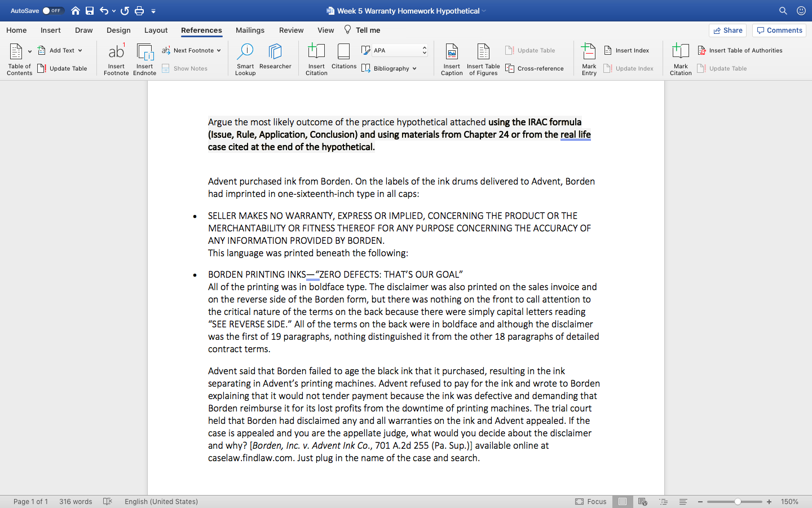Enable Focus view from the status bar
The height and width of the screenshot is (508, 812).
click(593, 501)
